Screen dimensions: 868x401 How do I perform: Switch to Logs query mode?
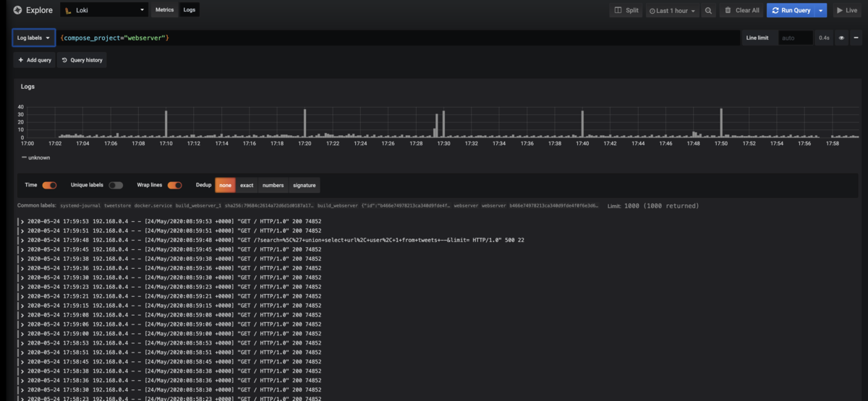coord(190,11)
